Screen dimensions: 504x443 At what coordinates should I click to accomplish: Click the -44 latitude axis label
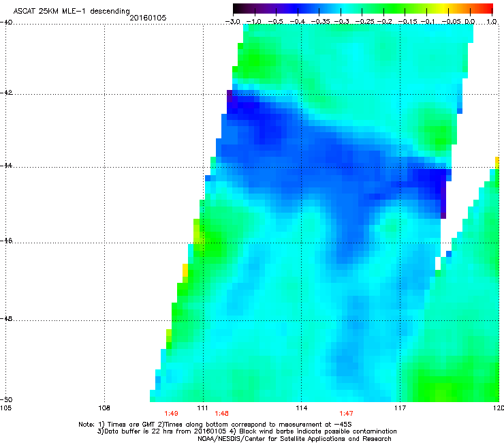tap(6, 166)
